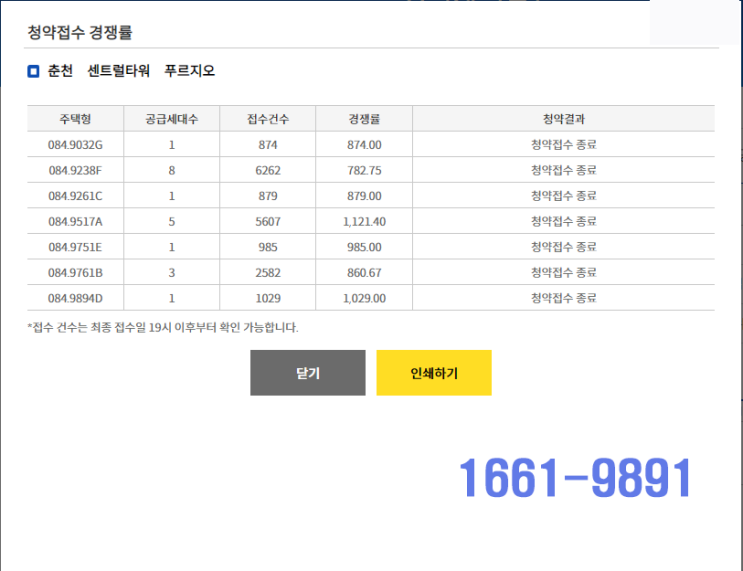Click the 청약결과 column header

(x=563, y=119)
